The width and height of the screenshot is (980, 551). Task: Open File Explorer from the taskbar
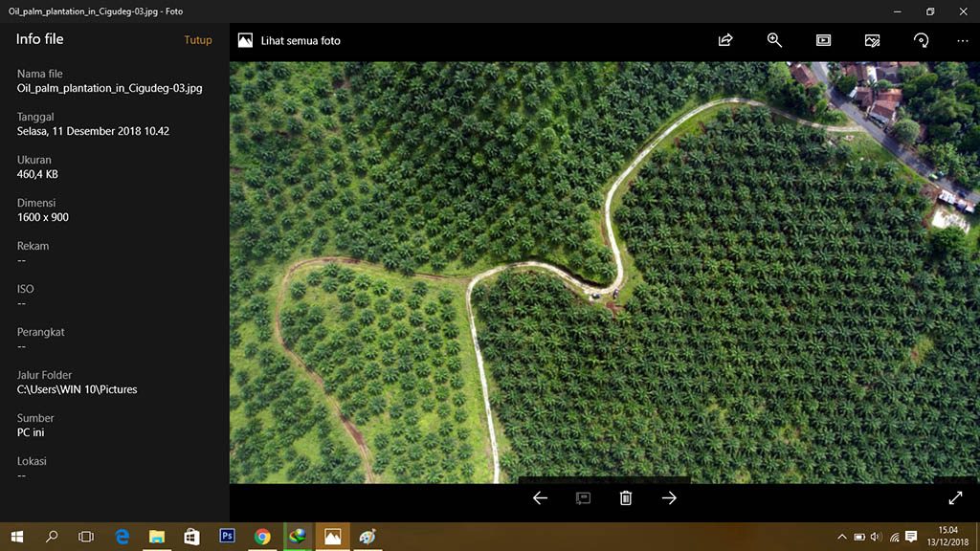click(x=156, y=537)
